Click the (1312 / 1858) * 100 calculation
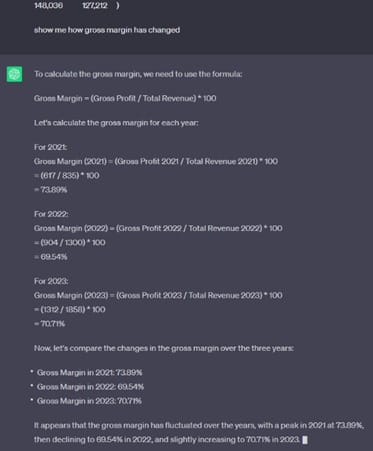 click(x=70, y=309)
